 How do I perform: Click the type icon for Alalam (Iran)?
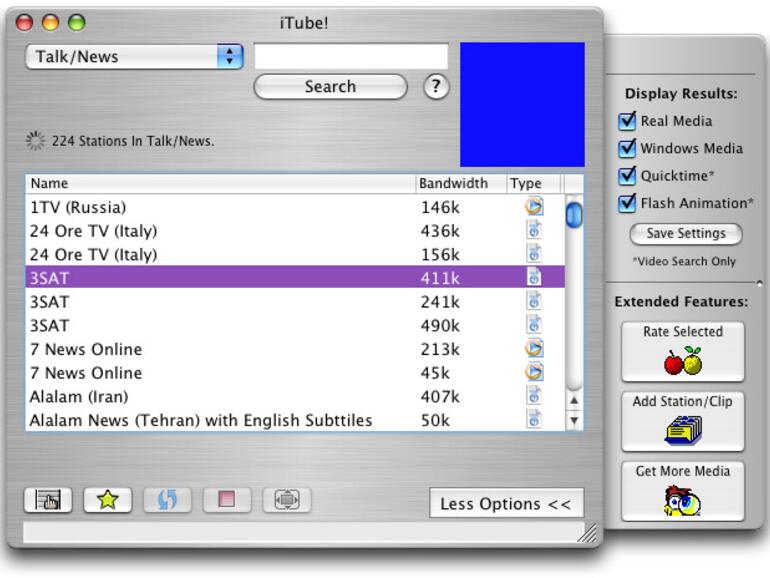534,395
